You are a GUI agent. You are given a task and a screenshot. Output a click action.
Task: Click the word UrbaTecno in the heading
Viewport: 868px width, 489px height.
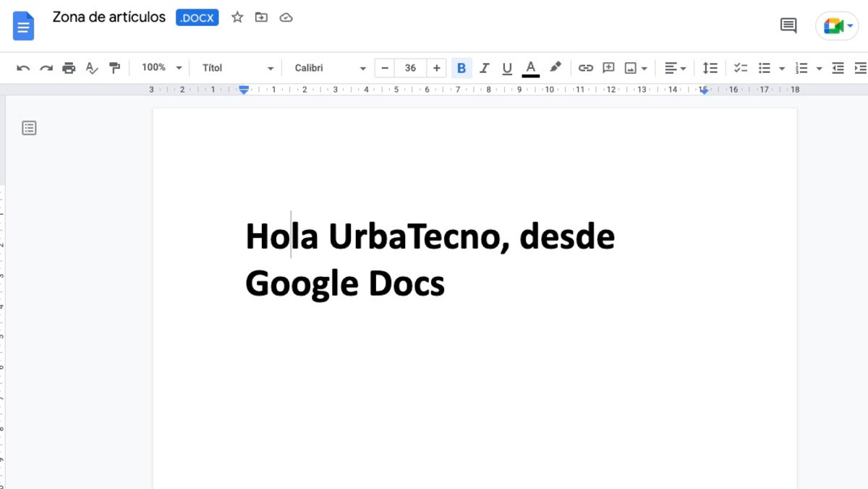pos(420,237)
